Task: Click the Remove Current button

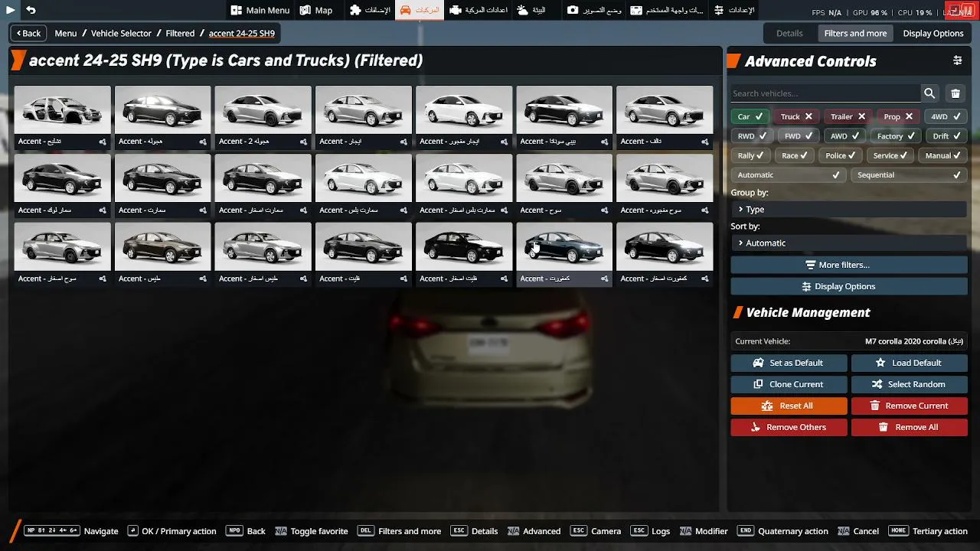Action: pos(910,406)
